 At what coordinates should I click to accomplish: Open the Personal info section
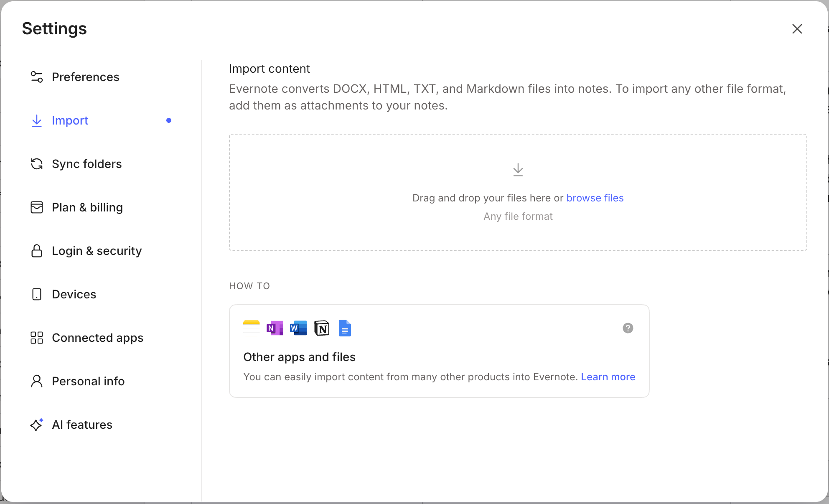(88, 381)
